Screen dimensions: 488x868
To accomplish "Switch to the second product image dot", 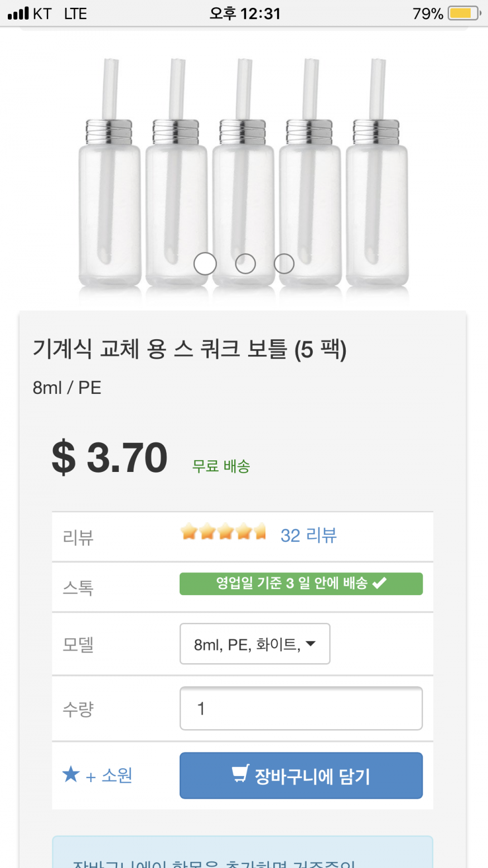I will [x=245, y=264].
